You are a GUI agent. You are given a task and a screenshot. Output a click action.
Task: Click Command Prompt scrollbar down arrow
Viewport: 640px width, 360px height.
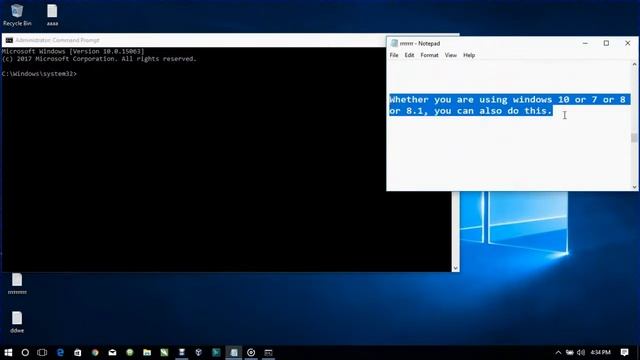[x=456, y=268]
